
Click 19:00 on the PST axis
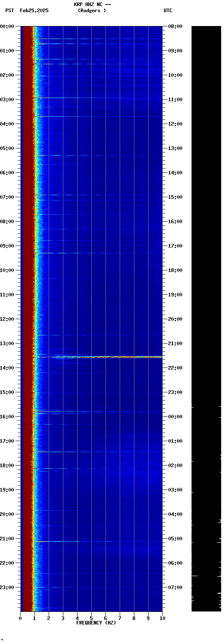pos(7,490)
